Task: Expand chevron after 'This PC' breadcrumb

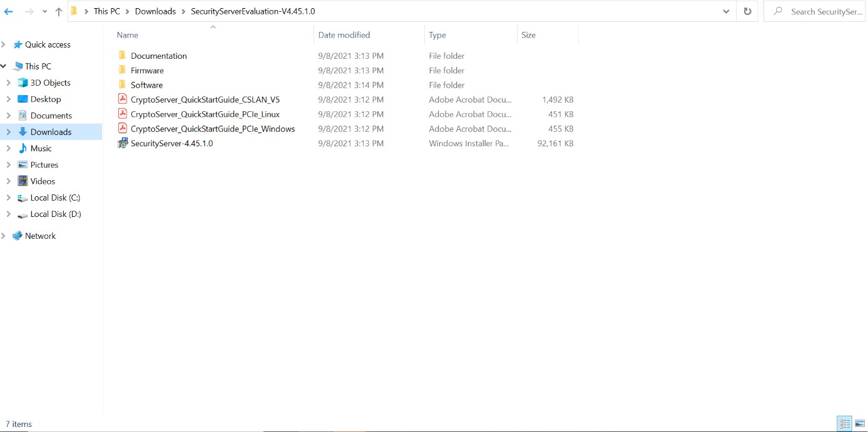Action: coord(128,11)
